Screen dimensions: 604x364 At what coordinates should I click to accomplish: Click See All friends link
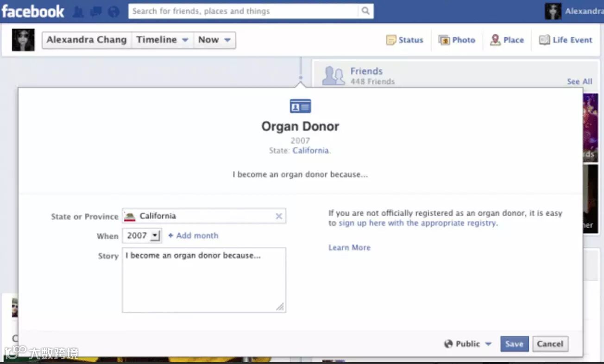point(579,82)
